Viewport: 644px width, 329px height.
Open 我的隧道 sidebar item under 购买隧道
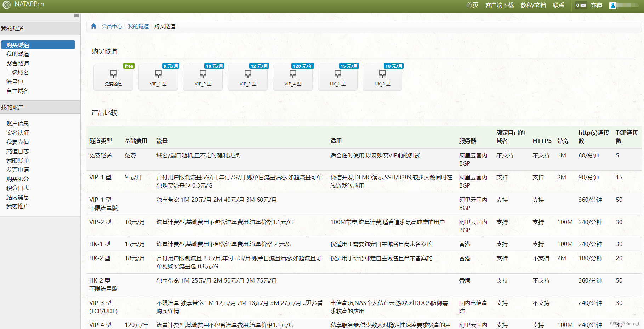click(x=18, y=54)
